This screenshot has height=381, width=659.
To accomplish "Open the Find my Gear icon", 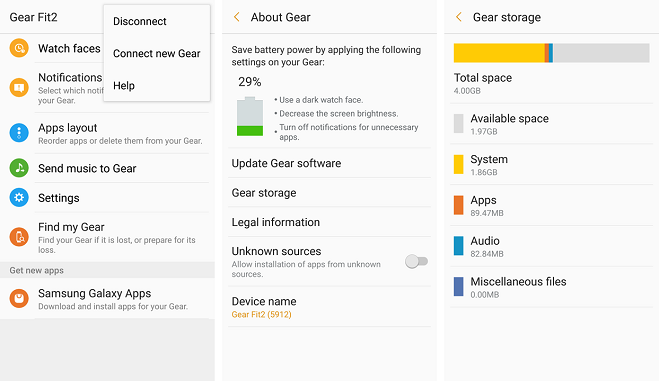I will [19, 237].
